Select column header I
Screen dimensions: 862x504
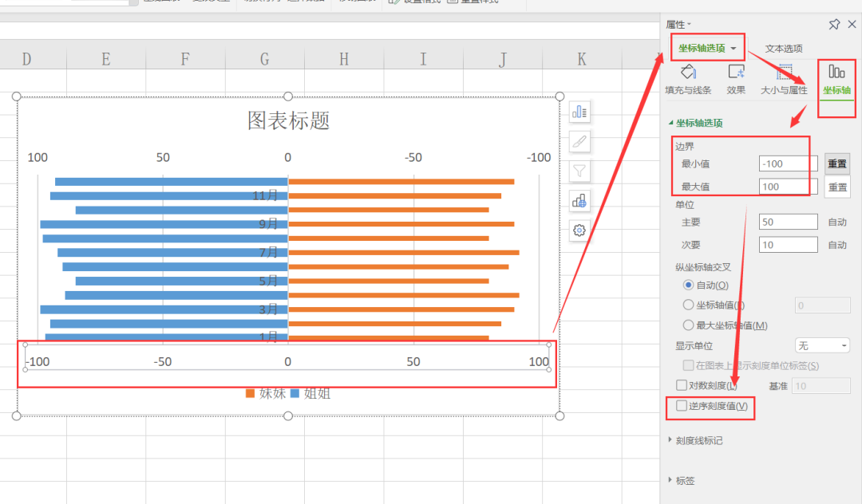[423, 59]
